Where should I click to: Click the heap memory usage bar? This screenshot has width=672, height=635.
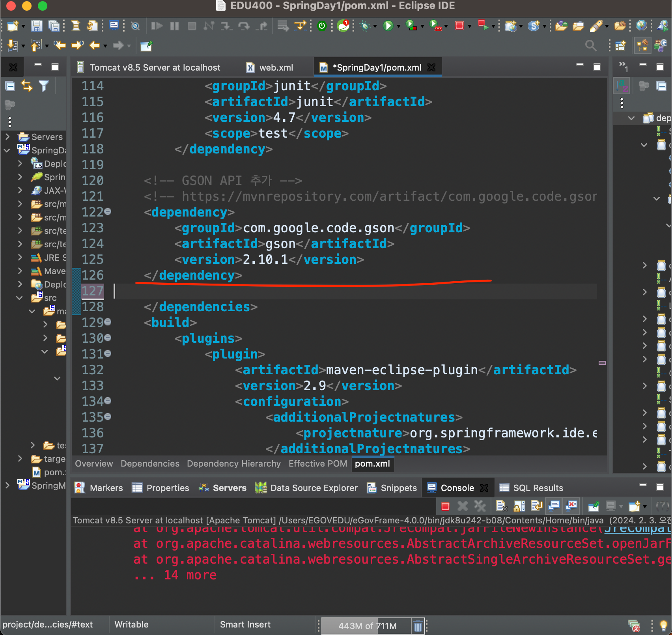367,626
